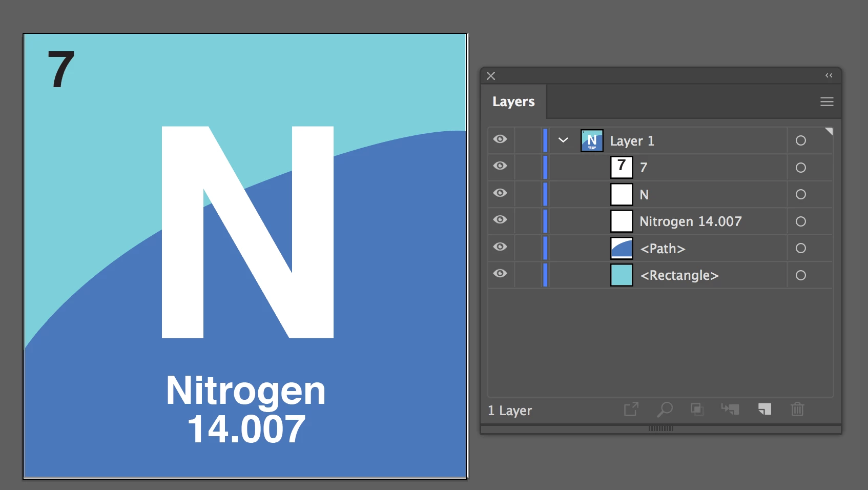Click the <Path> thumbnail
The width and height of the screenshot is (868, 490).
click(622, 248)
